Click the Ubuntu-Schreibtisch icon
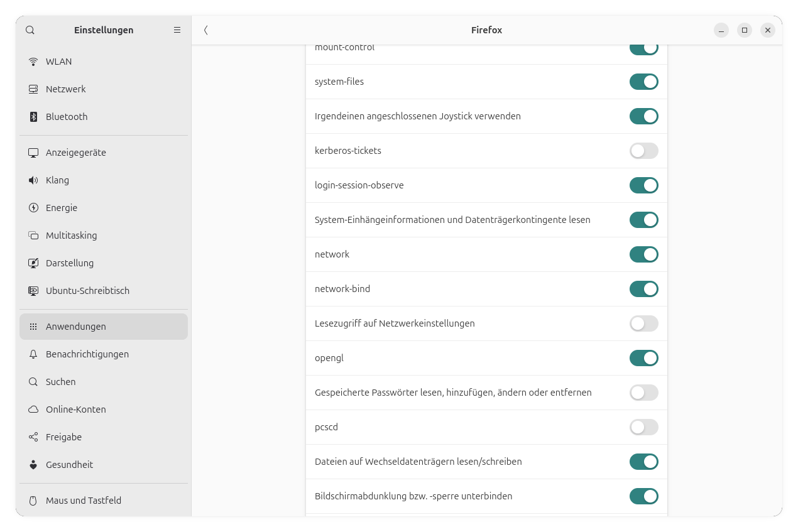The image size is (798, 532). click(33, 291)
